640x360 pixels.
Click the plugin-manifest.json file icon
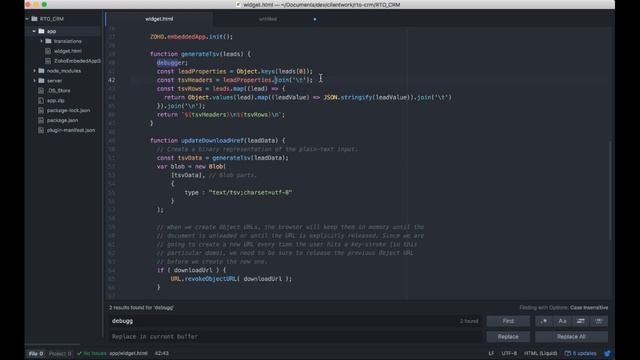click(x=41, y=130)
